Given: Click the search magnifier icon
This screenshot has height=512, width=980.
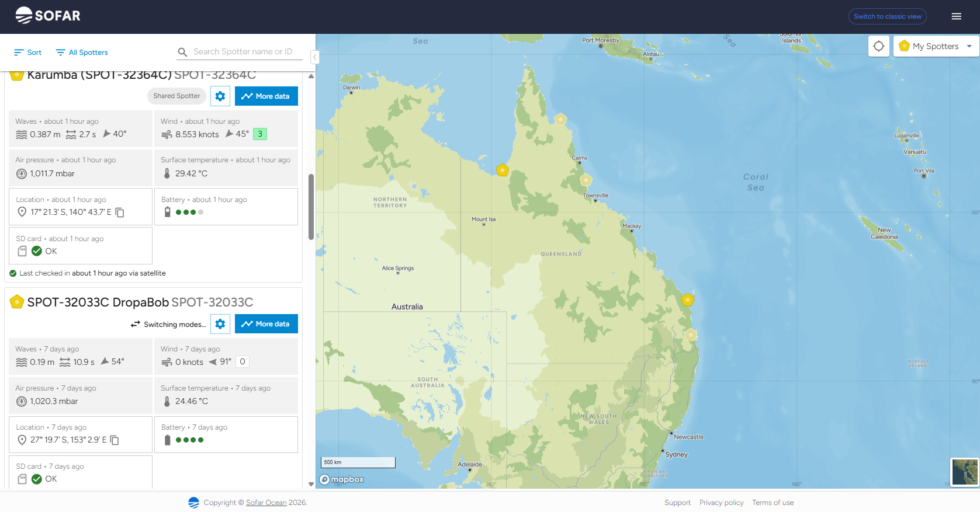Looking at the screenshot, I should [x=182, y=52].
